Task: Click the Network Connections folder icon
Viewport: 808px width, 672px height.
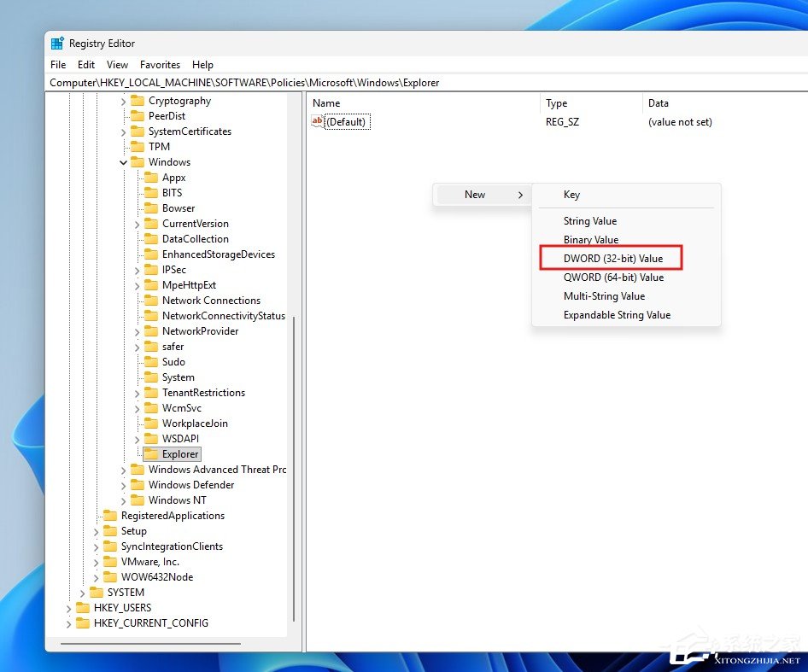Action: coord(151,301)
